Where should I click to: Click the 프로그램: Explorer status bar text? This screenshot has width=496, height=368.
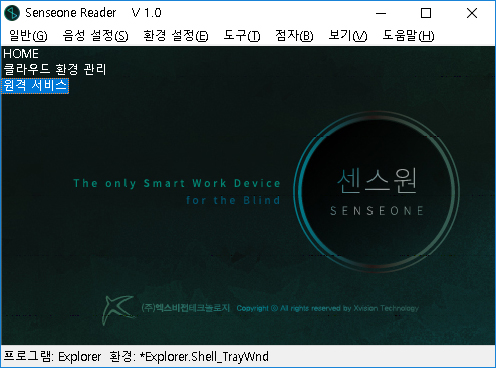52,357
